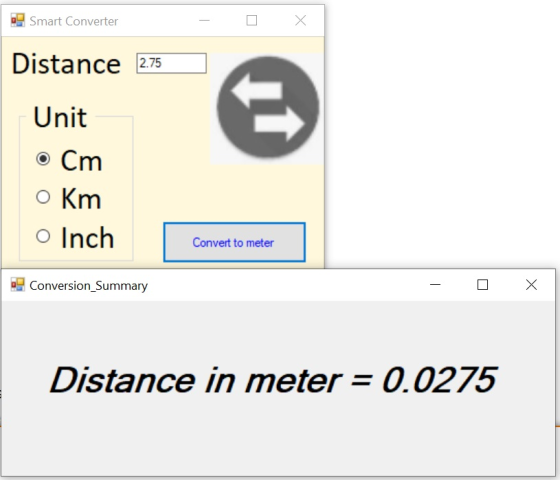Click the "Distance" label in Smart Converter
This screenshot has height=480, width=560.
click(66, 64)
